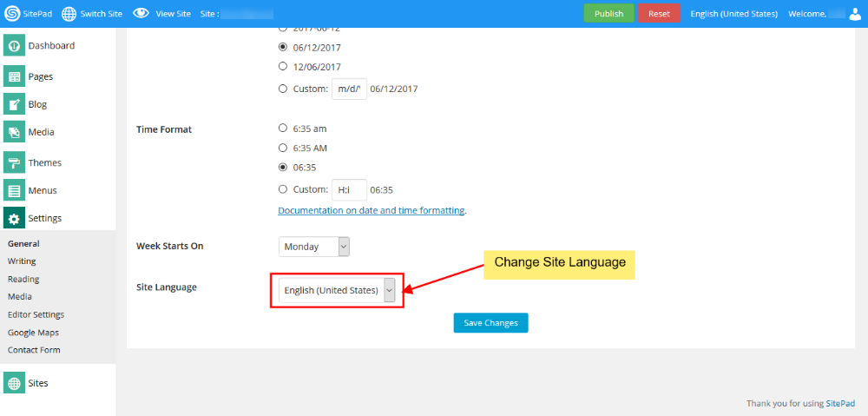The height and width of the screenshot is (416, 868).
Task: Click the View Site eye icon
Action: [141, 14]
